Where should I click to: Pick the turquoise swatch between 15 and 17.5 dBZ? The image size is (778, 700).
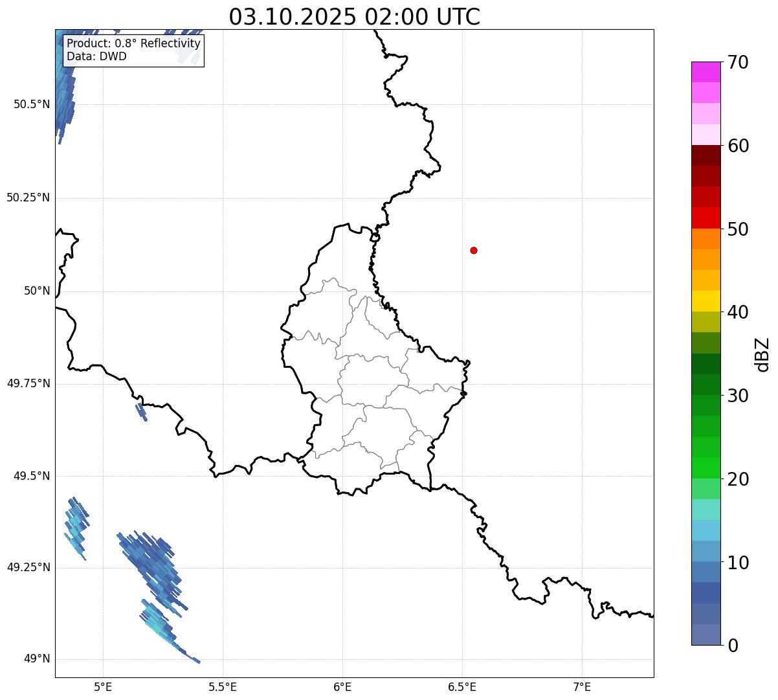point(706,510)
